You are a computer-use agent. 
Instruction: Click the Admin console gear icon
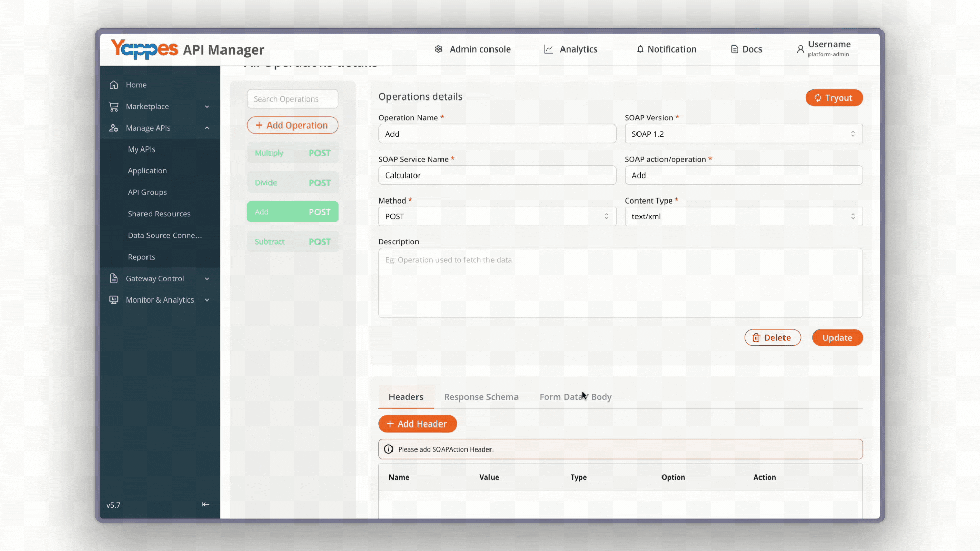[x=438, y=49]
